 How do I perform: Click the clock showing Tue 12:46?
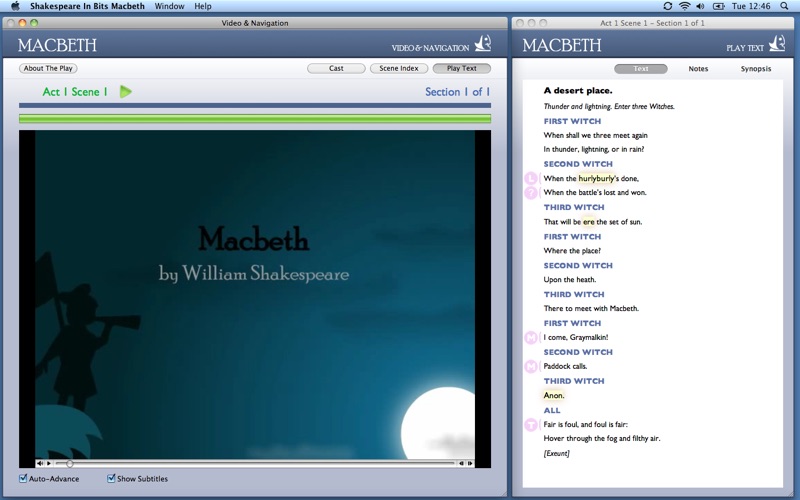coord(751,6)
